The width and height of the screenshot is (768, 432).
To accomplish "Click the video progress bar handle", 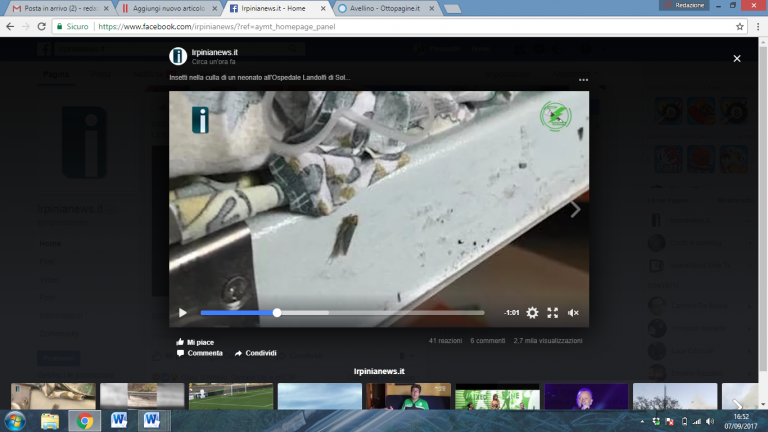I will [x=277, y=312].
